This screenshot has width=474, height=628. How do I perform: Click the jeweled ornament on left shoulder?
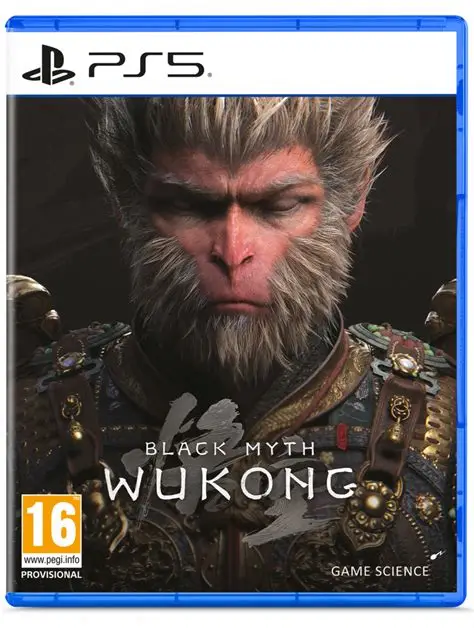71,360
